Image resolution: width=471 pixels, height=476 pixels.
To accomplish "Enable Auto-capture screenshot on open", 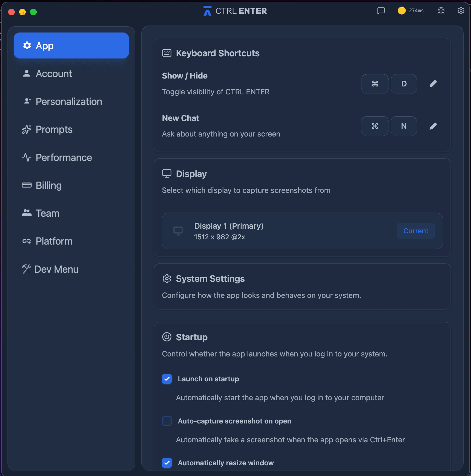I will [x=167, y=421].
